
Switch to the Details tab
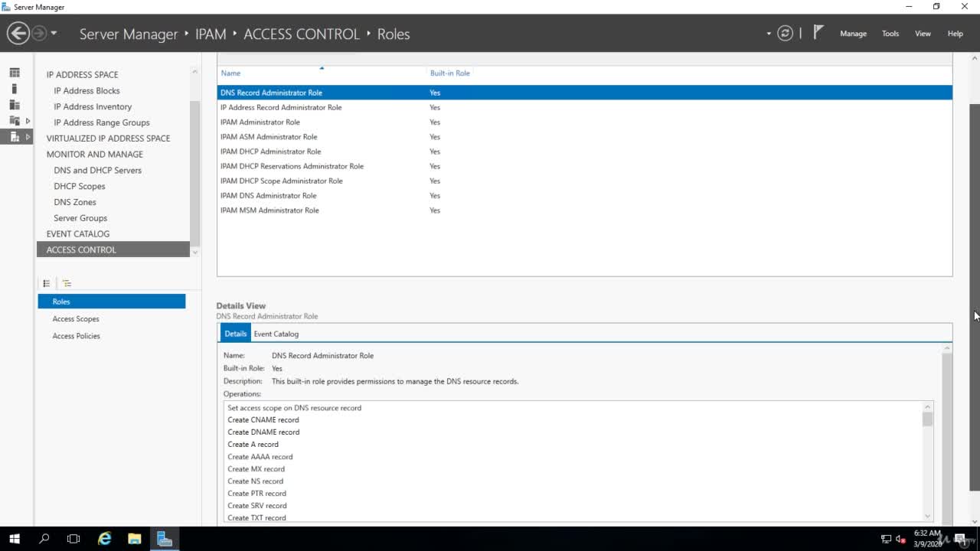click(x=235, y=334)
